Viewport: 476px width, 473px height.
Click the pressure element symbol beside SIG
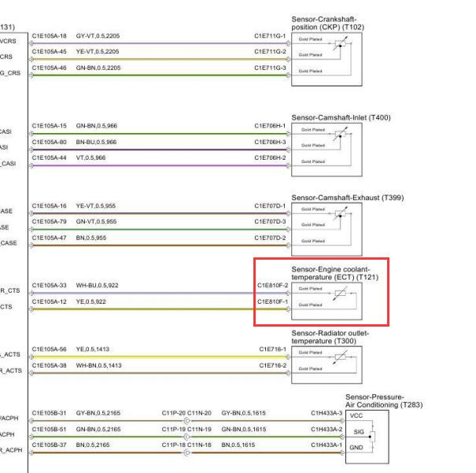(372, 437)
